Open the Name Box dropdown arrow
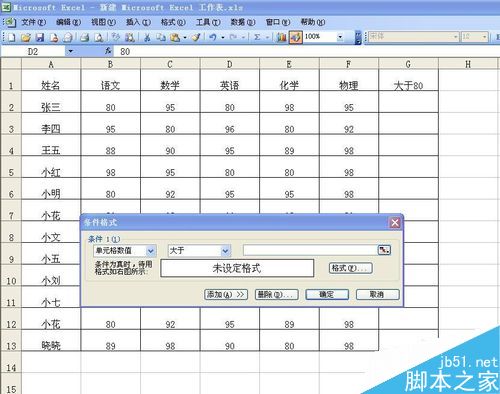Screen dimensions: 500x394 [71, 51]
